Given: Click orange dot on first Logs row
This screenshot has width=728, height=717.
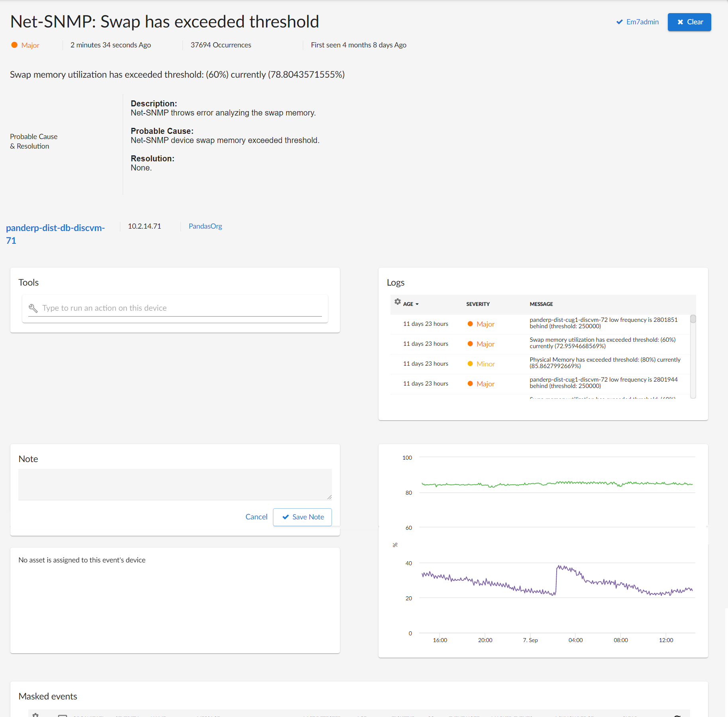Looking at the screenshot, I should click(470, 324).
